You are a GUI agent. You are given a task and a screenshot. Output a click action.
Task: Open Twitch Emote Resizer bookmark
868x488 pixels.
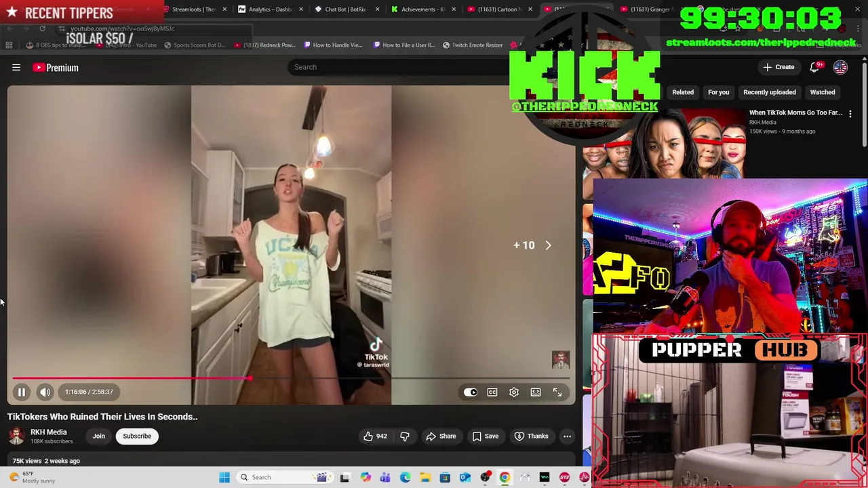[473, 45]
